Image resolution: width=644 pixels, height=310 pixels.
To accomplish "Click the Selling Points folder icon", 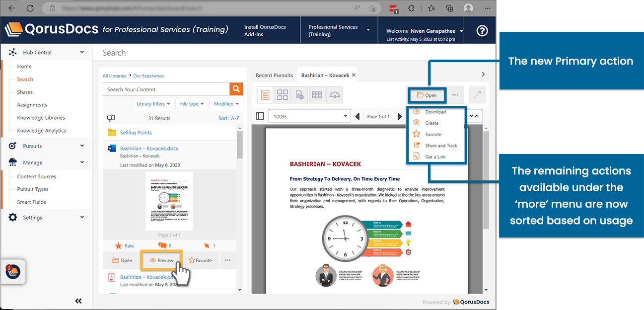I will pos(111,132).
